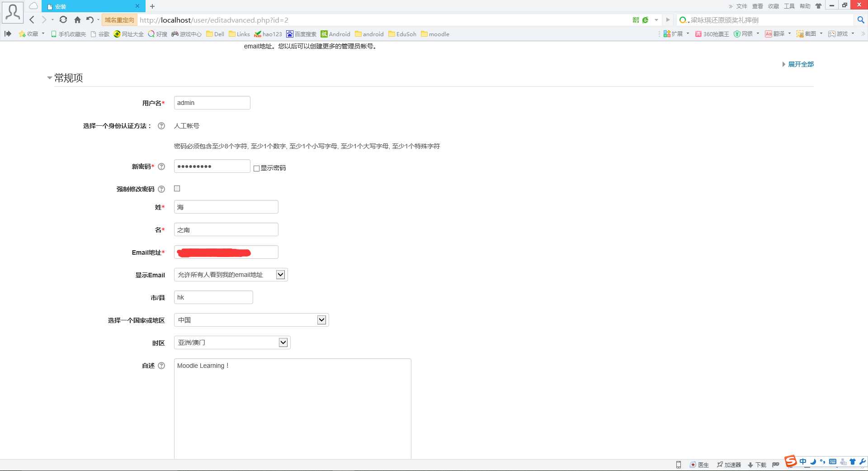Open 手机收藏夹 bookmark

(68, 34)
